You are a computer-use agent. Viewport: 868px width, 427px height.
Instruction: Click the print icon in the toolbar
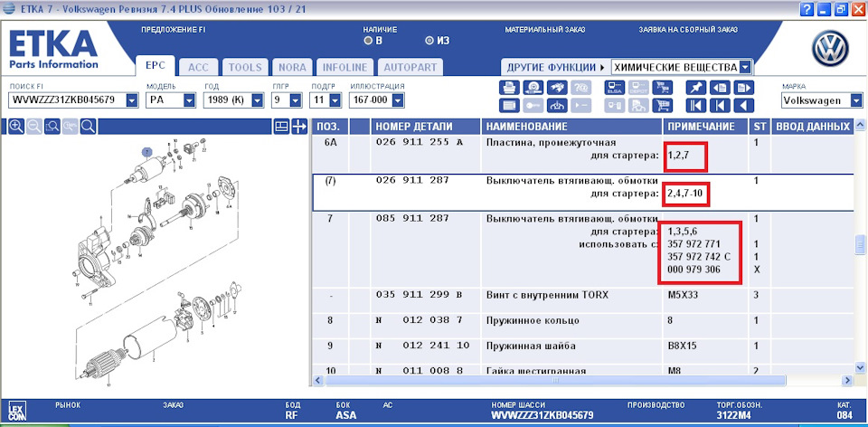pos(508,88)
